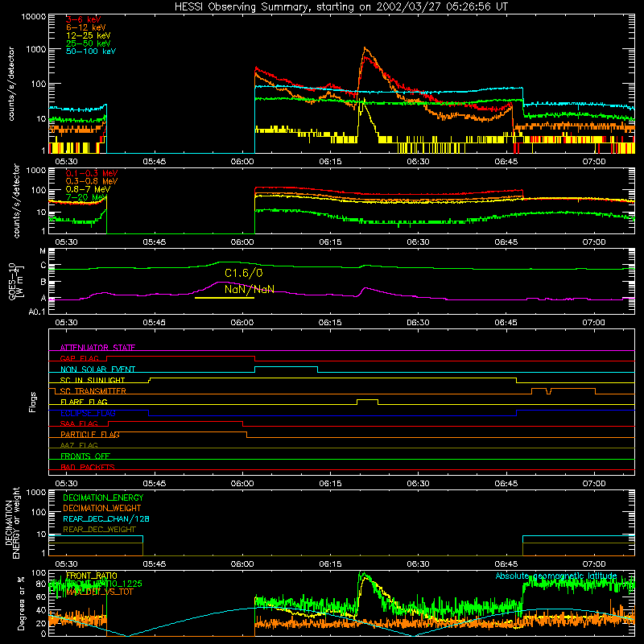Click the PARTICLE_FLAG label
Image resolution: width=644 pixels, height=644 pixels.
click(x=90, y=434)
